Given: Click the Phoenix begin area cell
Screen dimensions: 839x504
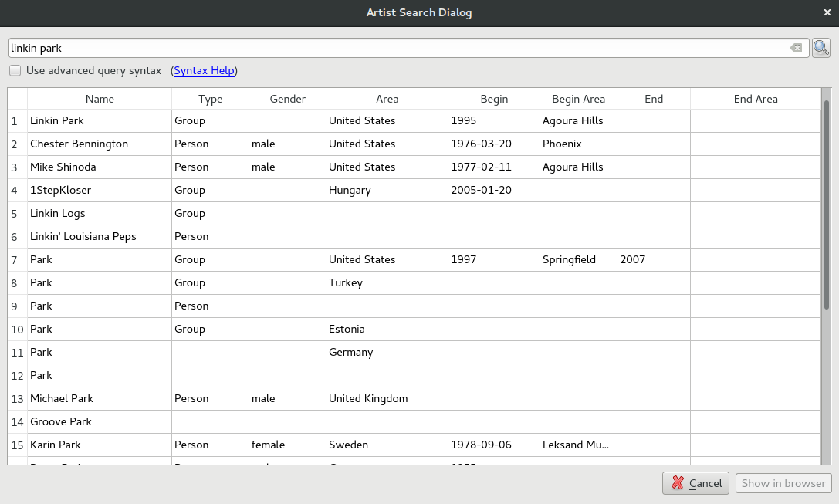Looking at the screenshot, I should (578, 144).
